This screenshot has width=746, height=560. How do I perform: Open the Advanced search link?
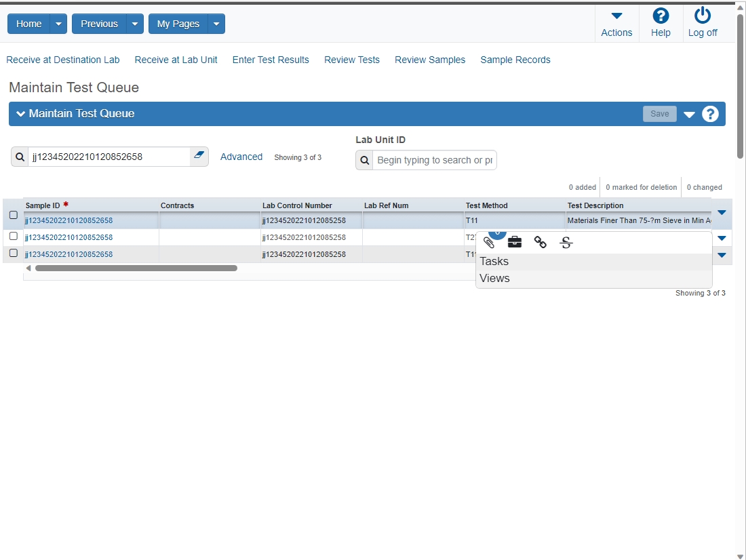pyautogui.click(x=241, y=157)
